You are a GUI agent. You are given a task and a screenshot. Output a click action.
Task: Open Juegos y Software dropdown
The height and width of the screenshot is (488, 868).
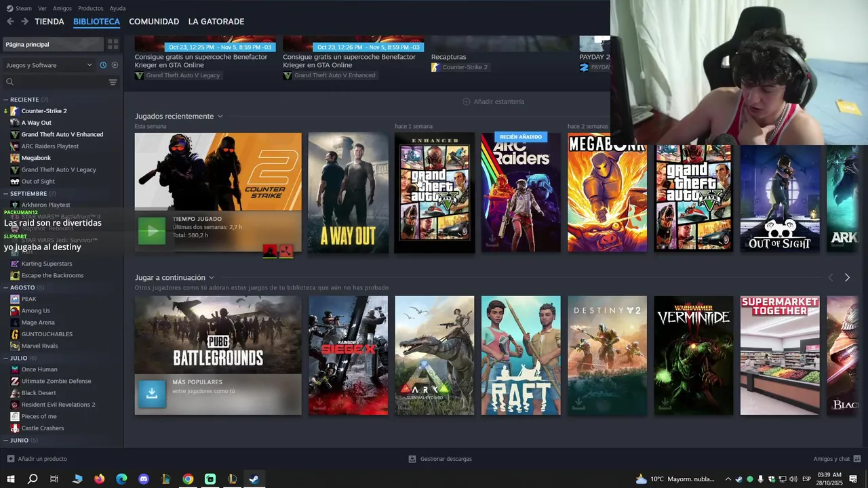(49, 65)
